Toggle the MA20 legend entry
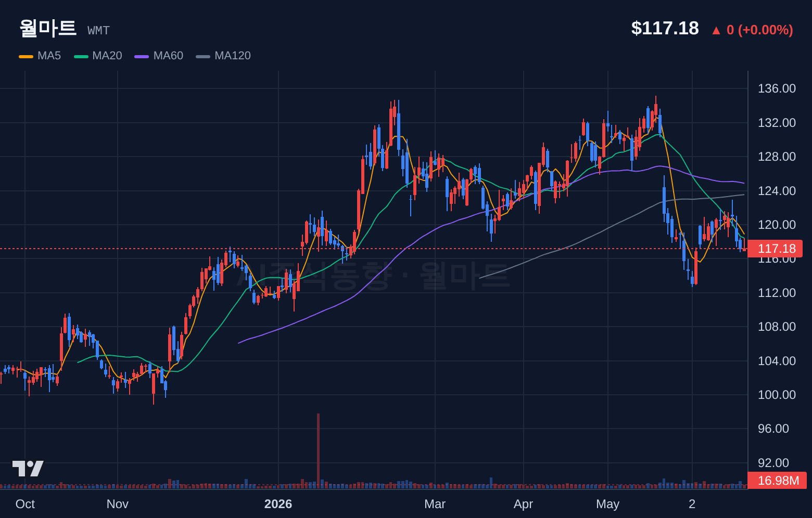812x518 pixels. [98, 56]
